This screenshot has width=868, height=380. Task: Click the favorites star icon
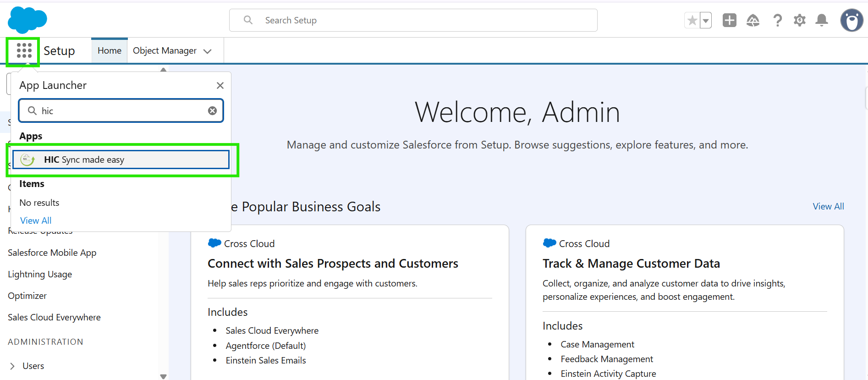tap(692, 20)
